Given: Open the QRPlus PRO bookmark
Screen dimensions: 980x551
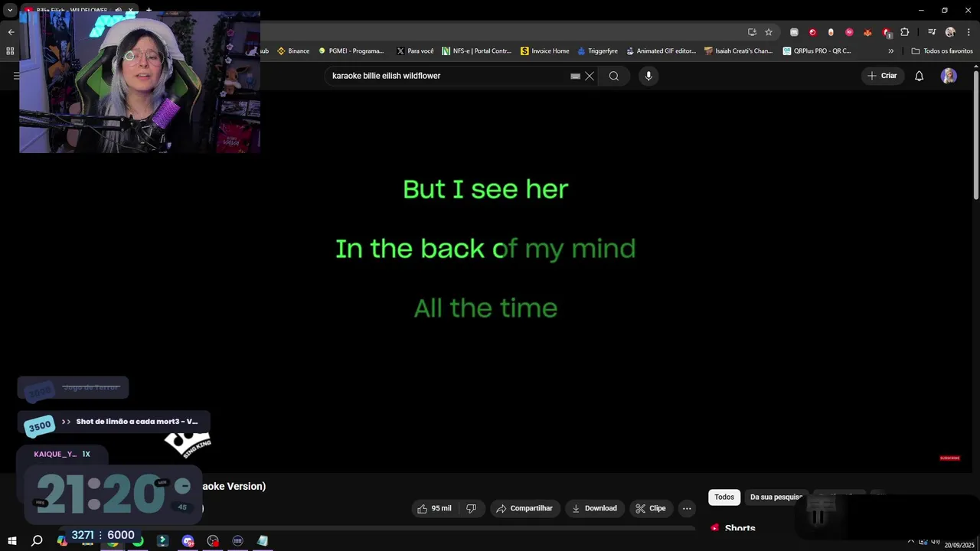Looking at the screenshot, I should pos(817,51).
